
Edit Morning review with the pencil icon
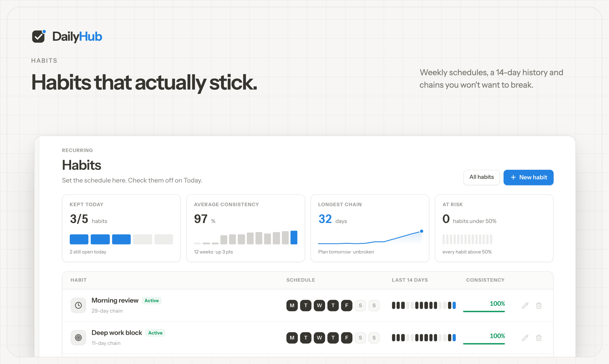[525, 305]
